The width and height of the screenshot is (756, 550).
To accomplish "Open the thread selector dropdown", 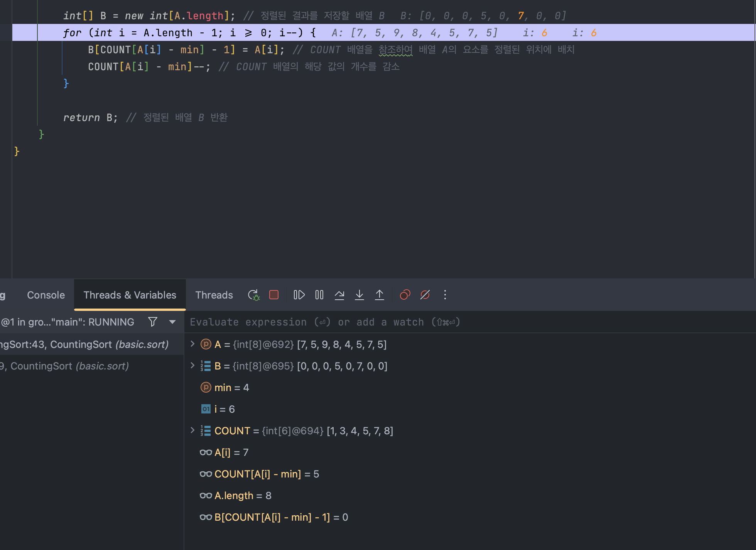I will click(172, 322).
